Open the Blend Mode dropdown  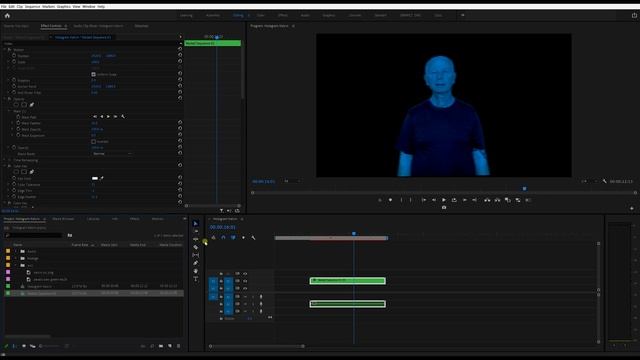coord(112,154)
